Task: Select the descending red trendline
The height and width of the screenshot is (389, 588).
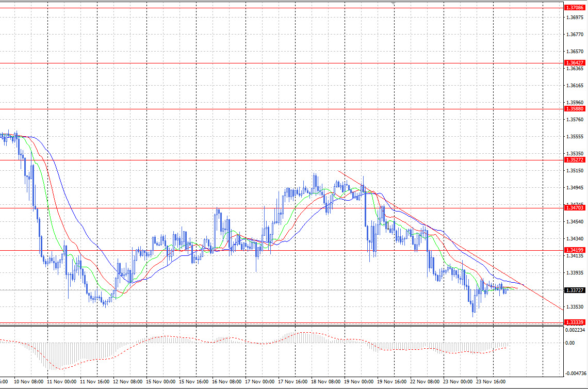Action: 450,240
